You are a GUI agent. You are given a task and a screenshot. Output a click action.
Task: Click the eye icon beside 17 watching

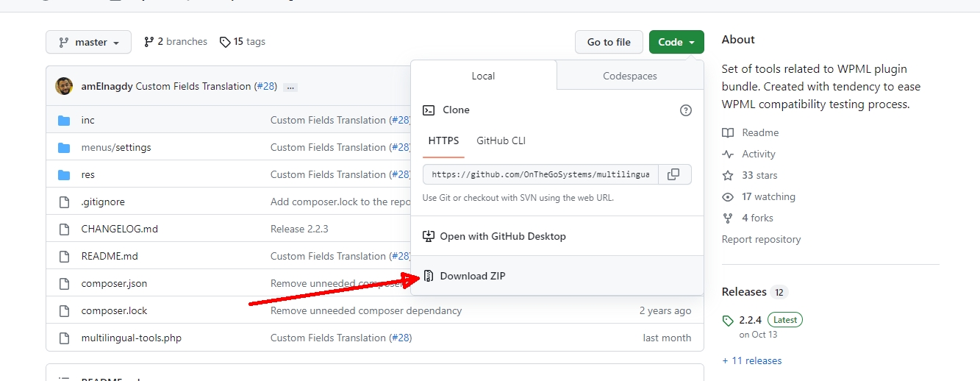pyautogui.click(x=728, y=197)
